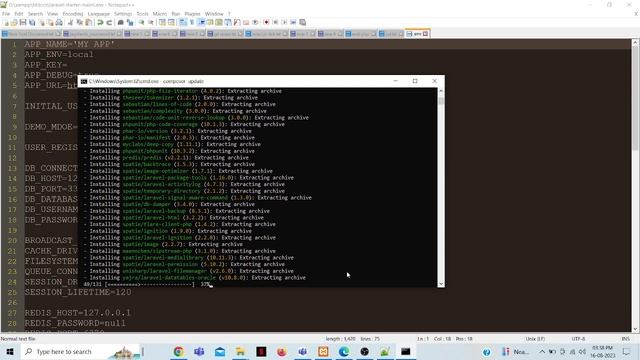640x360 pixels.
Task: Click the cmd window scrollbar down arrow
Action: (441, 284)
